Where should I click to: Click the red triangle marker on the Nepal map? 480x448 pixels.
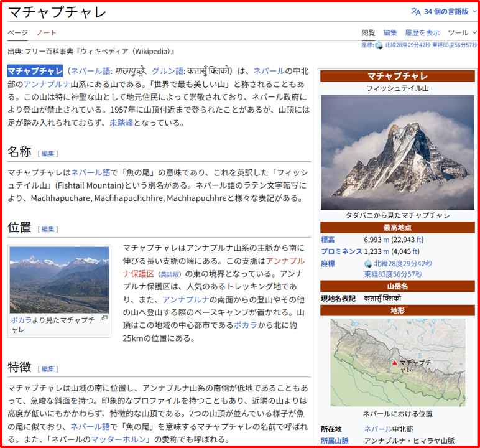[x=394, y=363]
